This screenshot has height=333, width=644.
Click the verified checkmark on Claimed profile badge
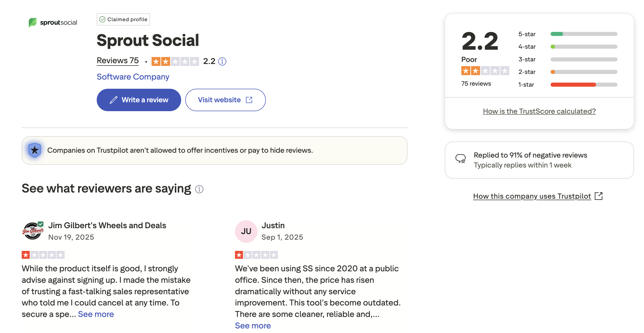click(x=103, y=19)
